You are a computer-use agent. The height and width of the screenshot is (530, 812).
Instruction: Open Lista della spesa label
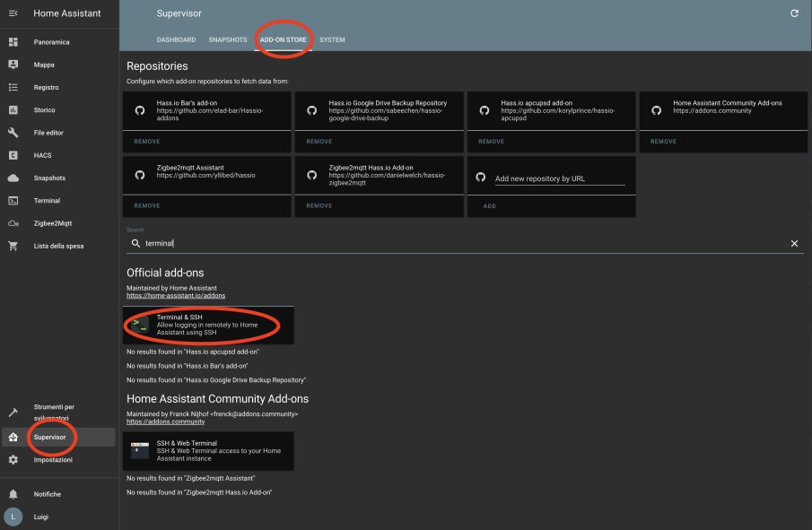point(58,246)
